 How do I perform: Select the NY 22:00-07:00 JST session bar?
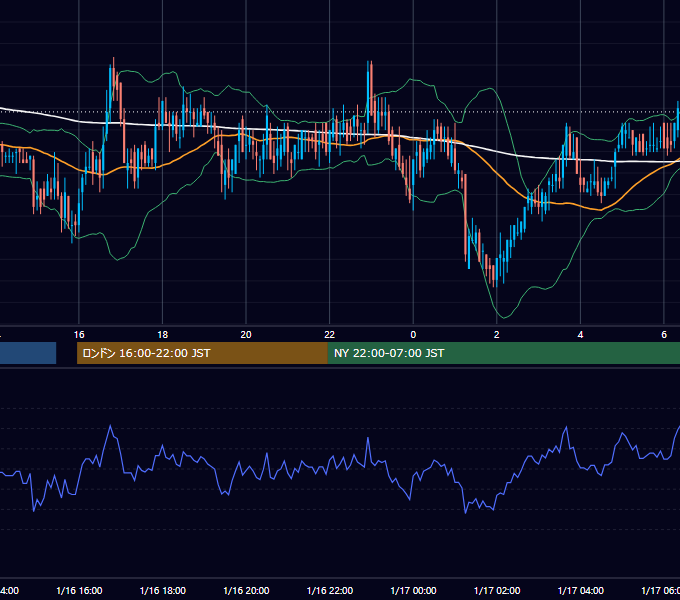click(503, 353)
